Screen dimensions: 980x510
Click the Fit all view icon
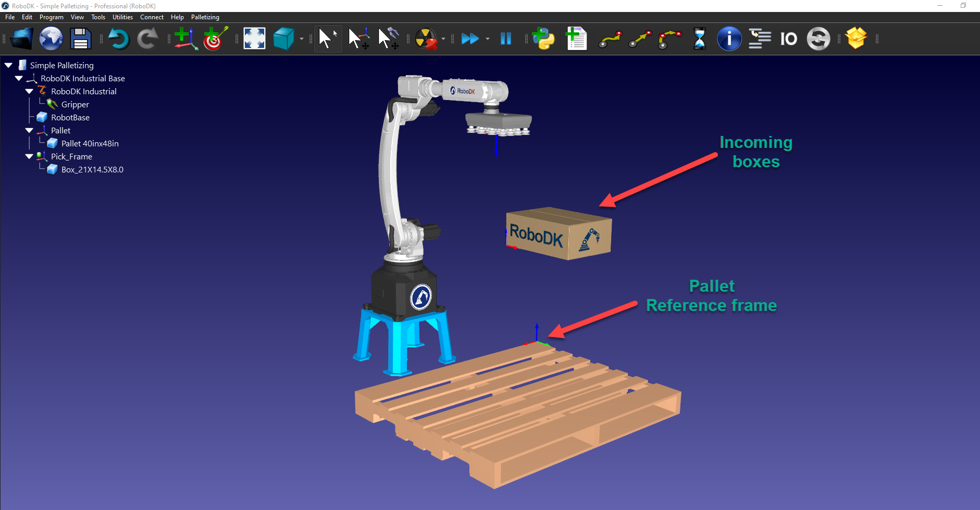click(x=254, y=39)
